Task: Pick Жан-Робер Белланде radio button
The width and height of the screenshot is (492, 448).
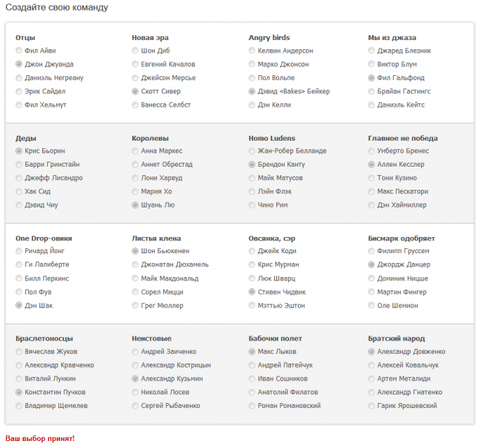Action: pos(252,151)
